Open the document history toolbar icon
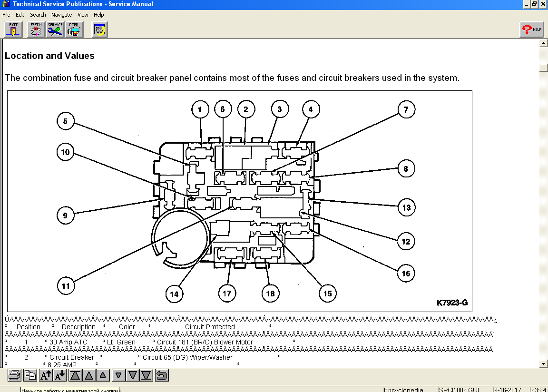Image resolution: width=548 pixels, height=392 pixels. coord(99,29)
